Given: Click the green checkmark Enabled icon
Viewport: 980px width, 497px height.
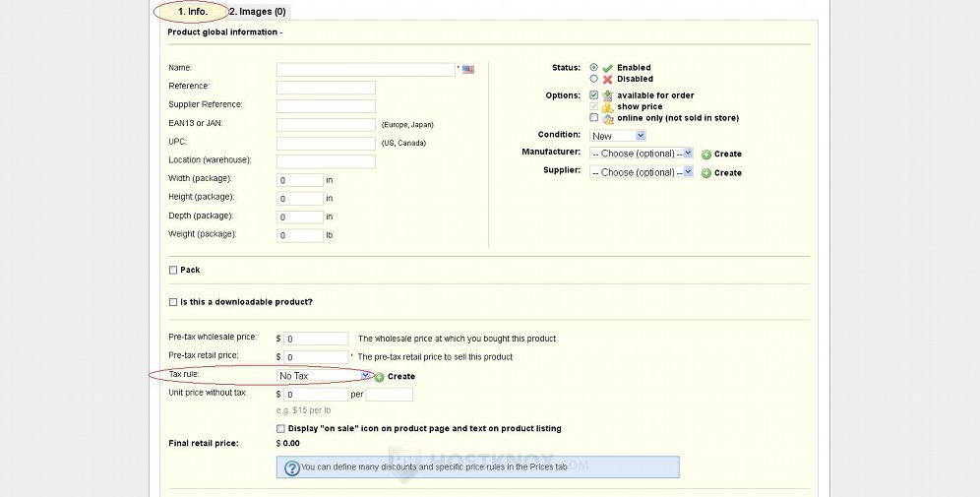Looking at the screenshot, I should tap(607, 68).
